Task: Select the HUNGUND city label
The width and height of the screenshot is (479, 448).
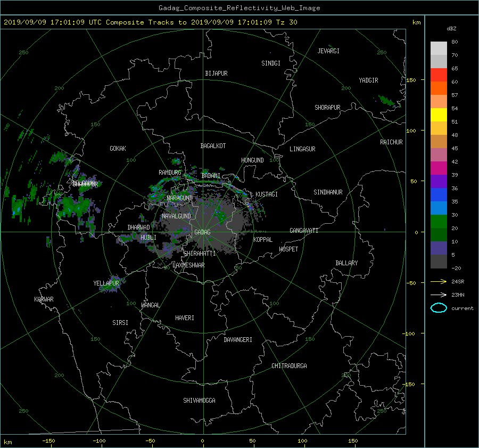Action: (252, 160)
